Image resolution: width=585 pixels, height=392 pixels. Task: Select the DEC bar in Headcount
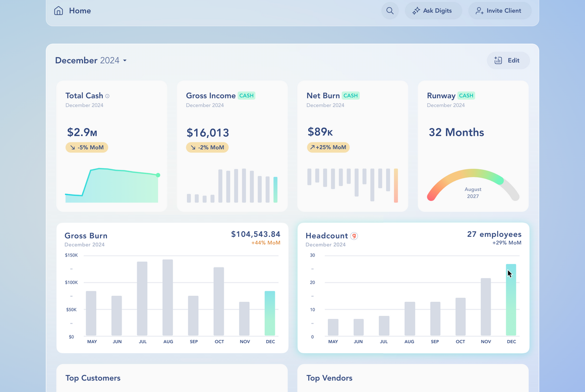tap(511, 300)
